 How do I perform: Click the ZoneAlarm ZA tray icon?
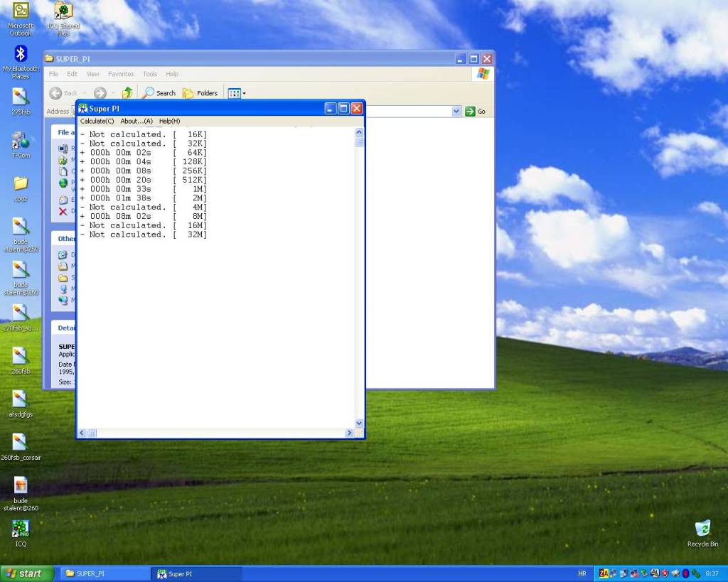(604, 573)
